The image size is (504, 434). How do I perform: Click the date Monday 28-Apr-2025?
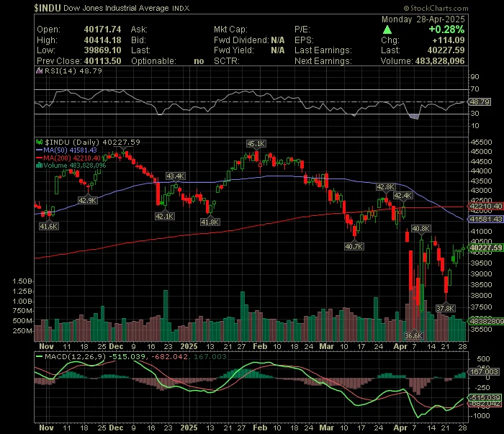423,19
